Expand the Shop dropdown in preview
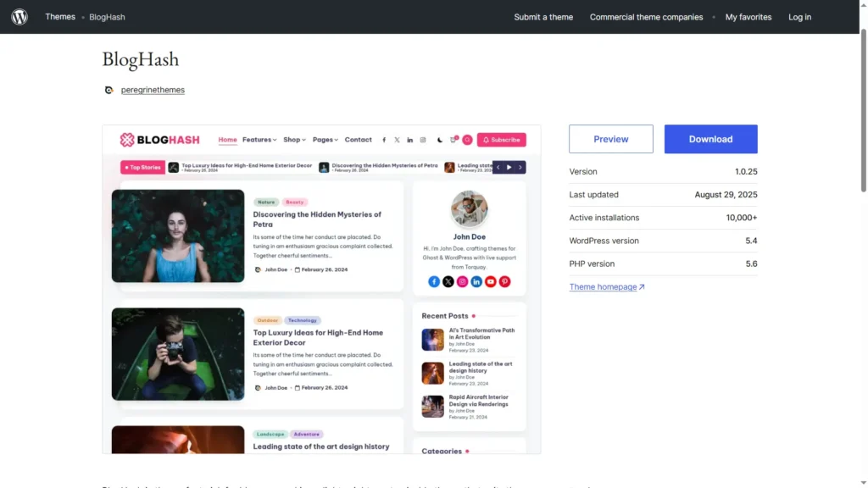Screen dimensions: 868x488 click(x=294, y=140)
